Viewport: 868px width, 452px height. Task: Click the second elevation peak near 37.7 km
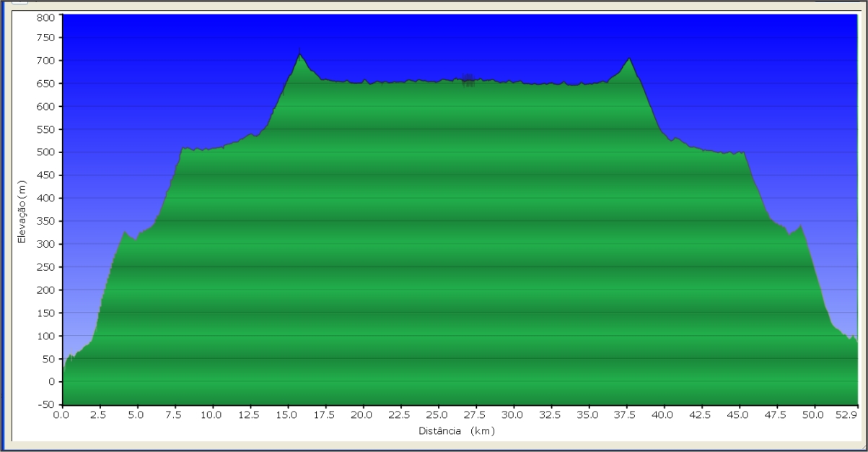tap(629, 60)
